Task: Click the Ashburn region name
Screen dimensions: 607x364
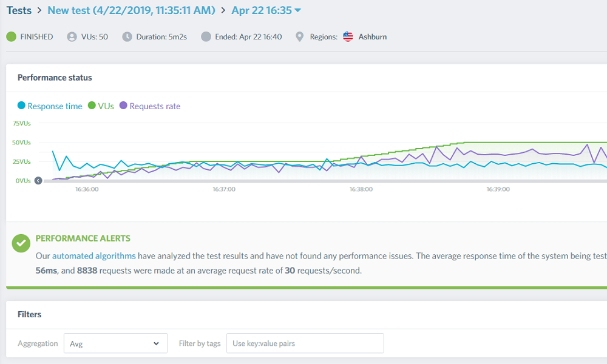Action: [x=373, y=37]
